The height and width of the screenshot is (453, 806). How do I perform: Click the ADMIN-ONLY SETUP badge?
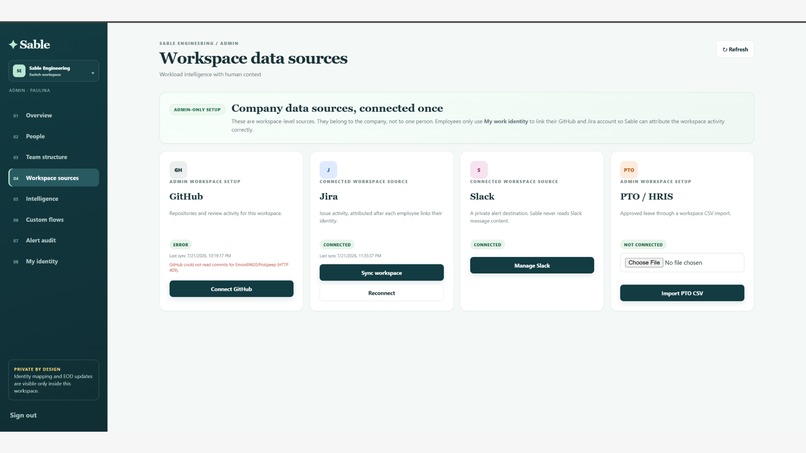pyautogui.click(x=197, y=110)
